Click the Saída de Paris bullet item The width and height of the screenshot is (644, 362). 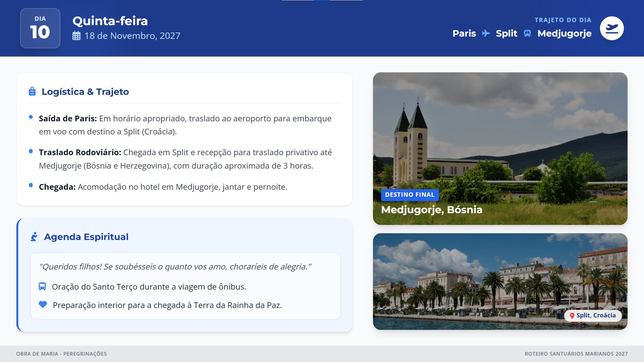[x=184, y=125]
